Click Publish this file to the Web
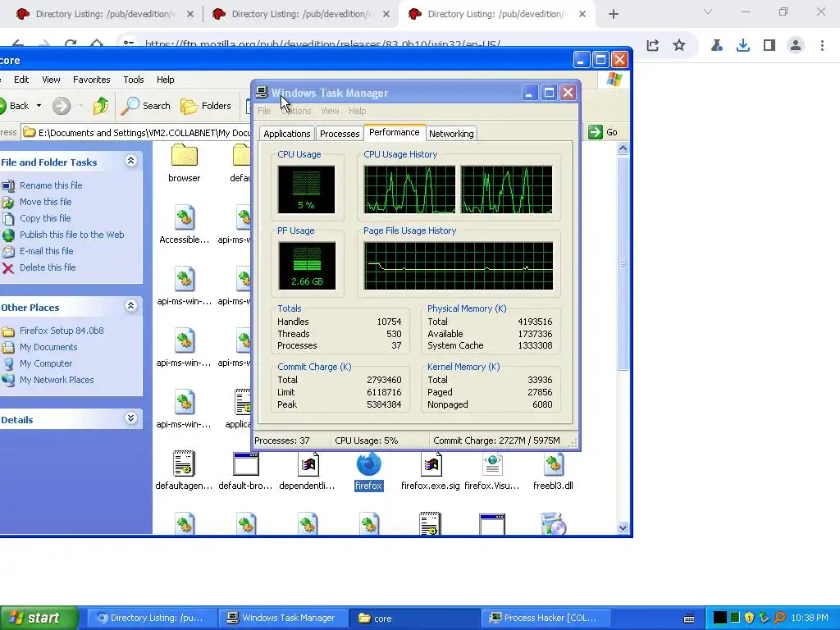 72,235
